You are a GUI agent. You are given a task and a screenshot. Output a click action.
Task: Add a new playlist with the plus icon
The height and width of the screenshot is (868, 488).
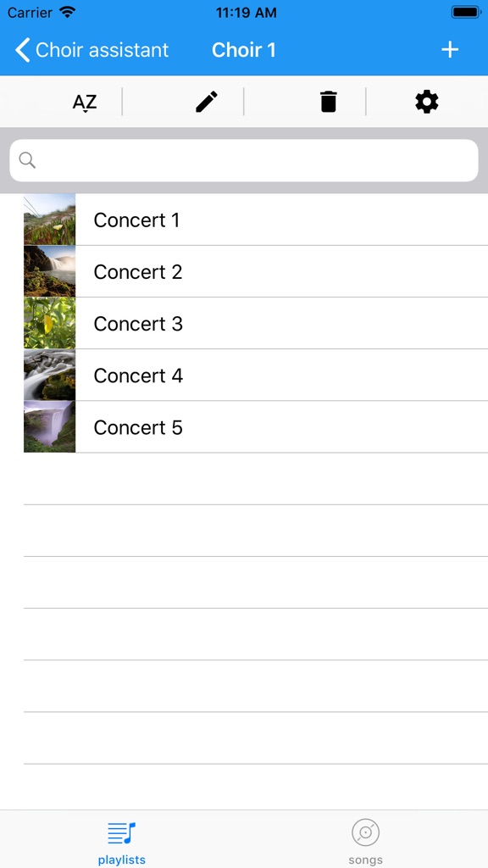(x=449, y=49)
